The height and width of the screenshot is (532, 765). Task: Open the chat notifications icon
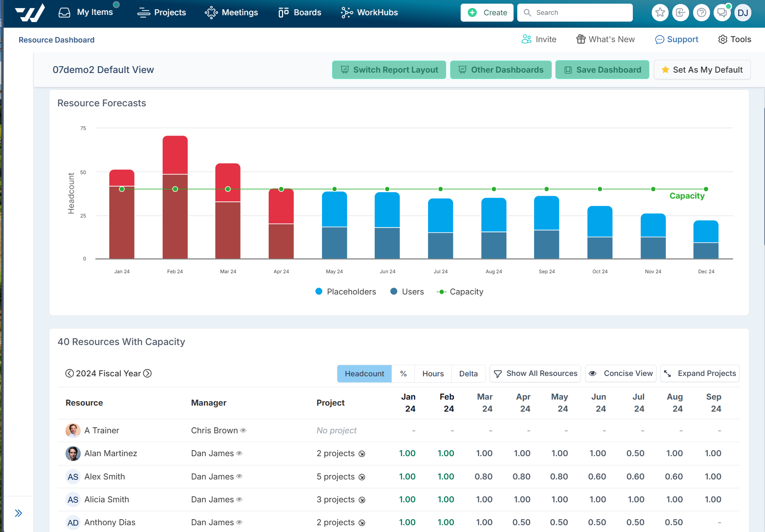[x=722, y=12]
